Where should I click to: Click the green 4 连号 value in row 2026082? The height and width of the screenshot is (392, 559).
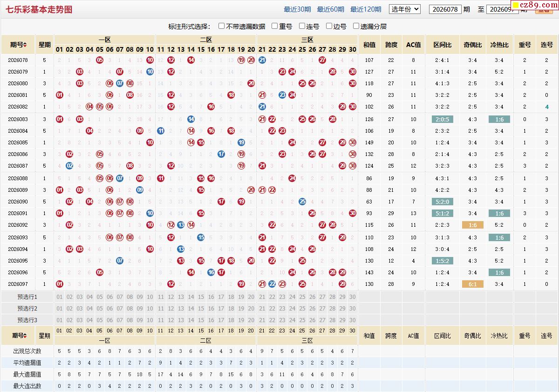(547, 107)
